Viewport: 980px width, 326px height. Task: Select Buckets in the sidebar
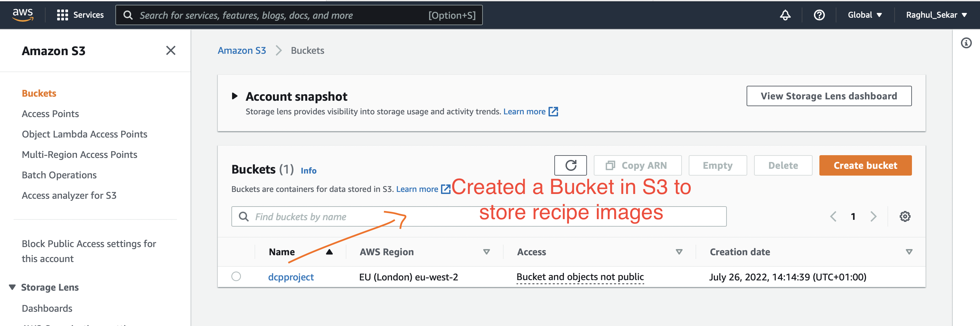tap(39, 94)
